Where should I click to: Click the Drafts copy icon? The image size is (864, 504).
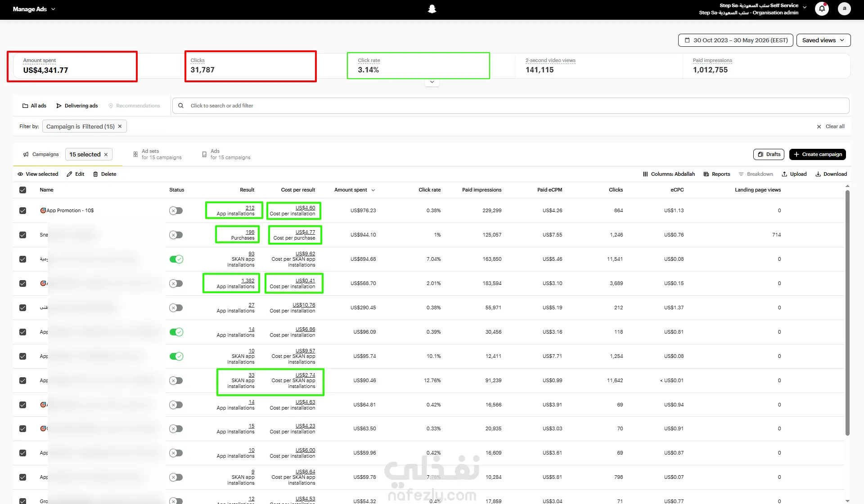(760, 154)
